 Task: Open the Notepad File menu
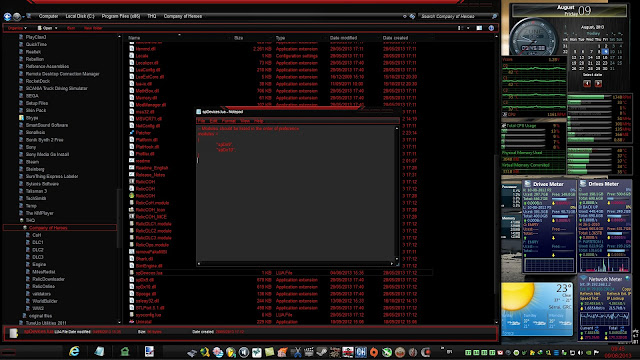pyautogui.click(x=201, y=121)
